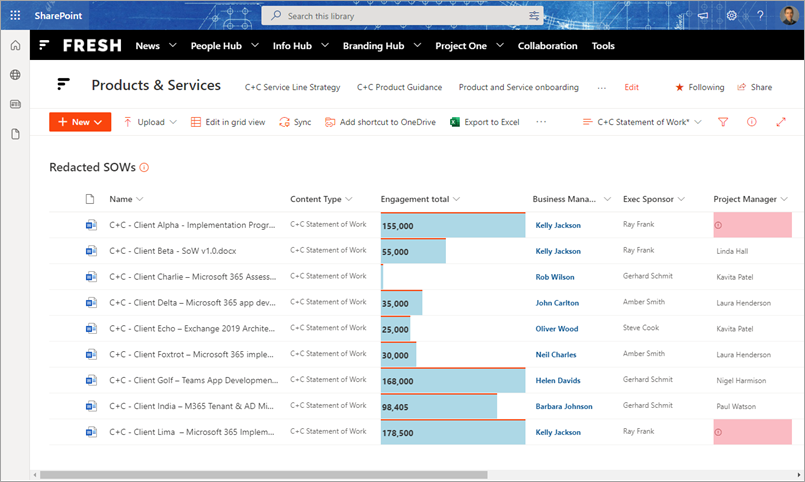Click the file type column header icon
This screenshot has height=482, width=805.
coord(90,199)
